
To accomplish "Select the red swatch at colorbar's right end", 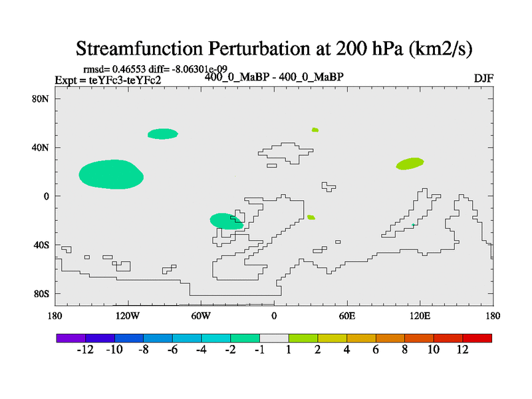I will 477,338.
